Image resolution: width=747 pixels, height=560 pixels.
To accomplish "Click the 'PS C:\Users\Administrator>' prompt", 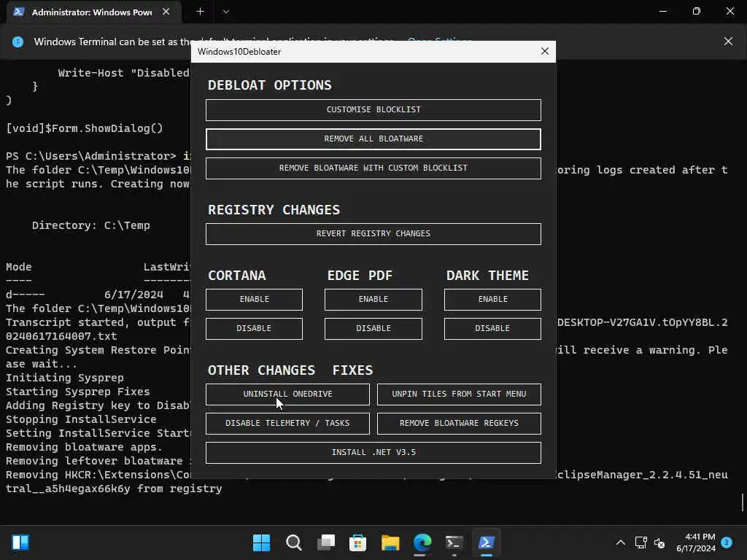I will pyautogui.click(x=91, y=156).
